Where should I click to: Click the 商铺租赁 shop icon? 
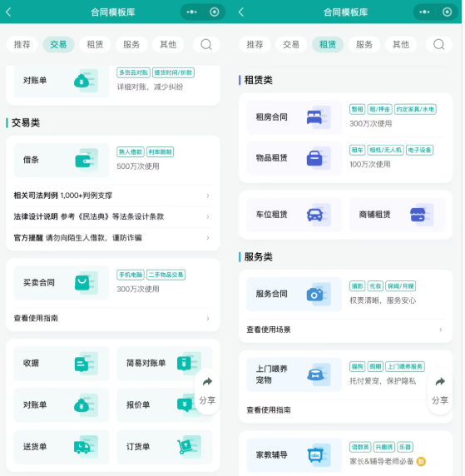click(422, 215)
